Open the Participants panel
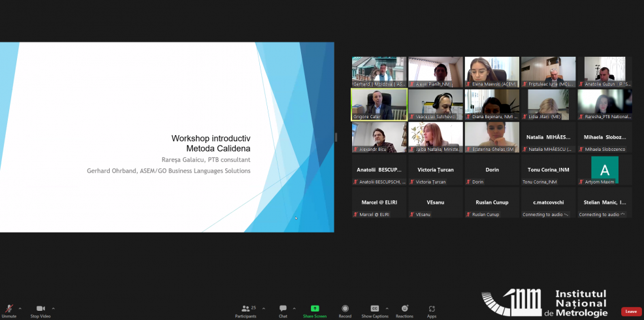 click(x=246, y=308)
